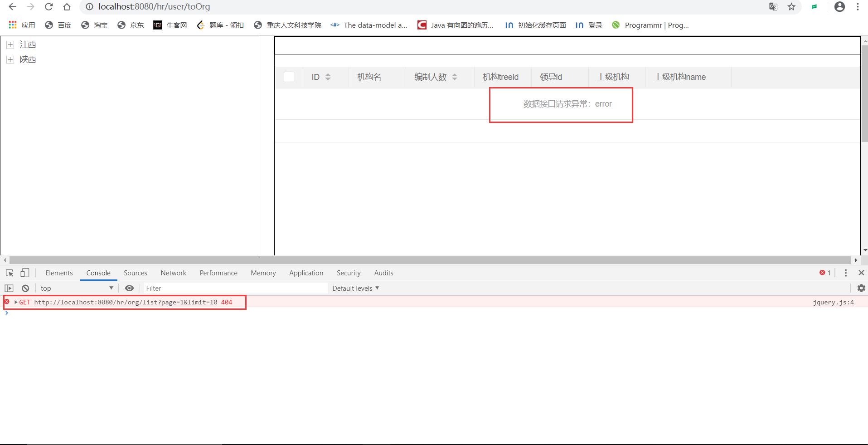Sort the table by ID column
This screenshot has height=445, width=868.
(328, 77)
